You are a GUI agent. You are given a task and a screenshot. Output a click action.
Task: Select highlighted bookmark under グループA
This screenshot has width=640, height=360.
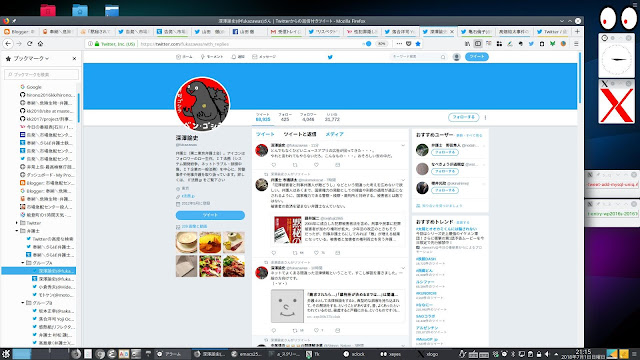[x=39, y=271]
